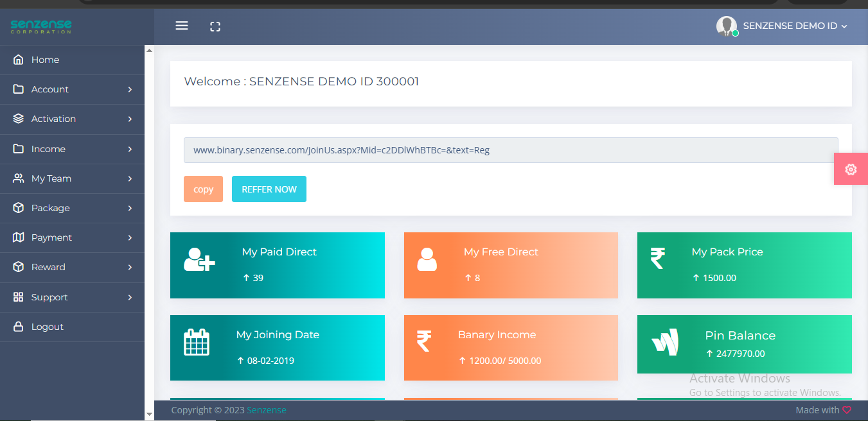This screenshot has height=421, width=868.
Task: Click the orange copy button
Action: 203,189
